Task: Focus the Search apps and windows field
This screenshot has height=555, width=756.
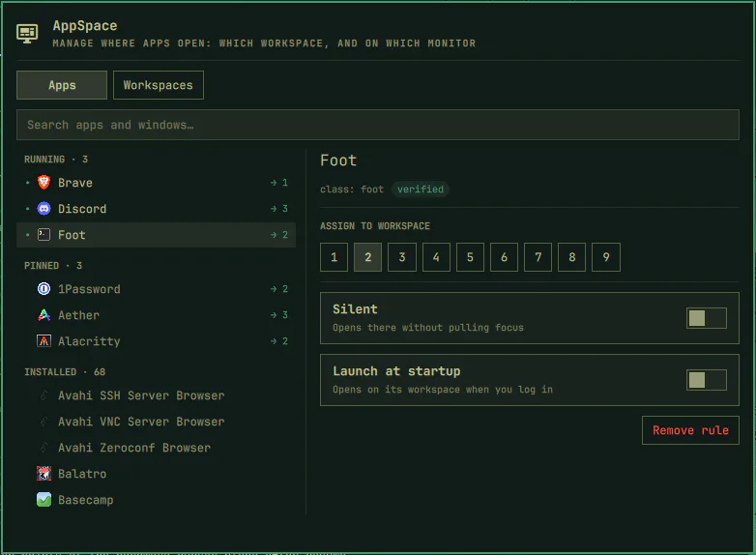Action: 378,125
